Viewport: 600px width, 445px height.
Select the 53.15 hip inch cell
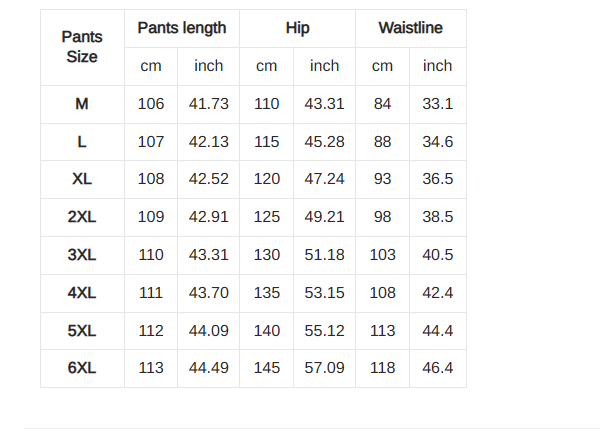[x=324, y=293]
